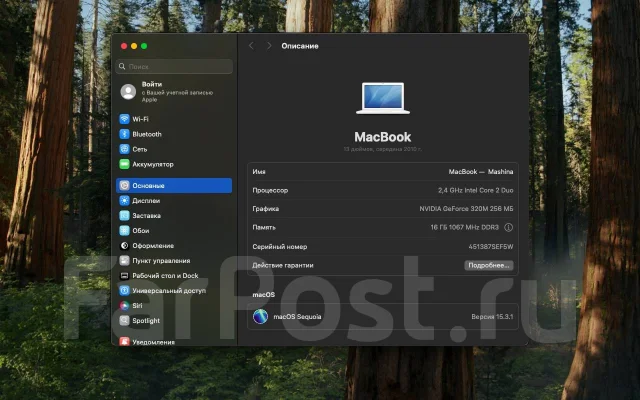Click the 13 дюймов, середина 2010 г. subtitle
Image resolution: width=640 pixels, height=400 pixels.
[x=383, y=149]
